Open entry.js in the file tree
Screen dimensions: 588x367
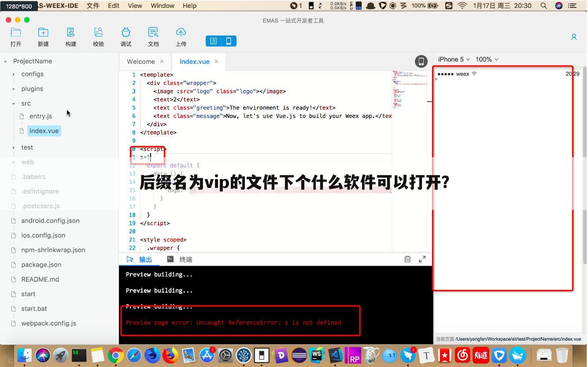(x=41, y=116)
